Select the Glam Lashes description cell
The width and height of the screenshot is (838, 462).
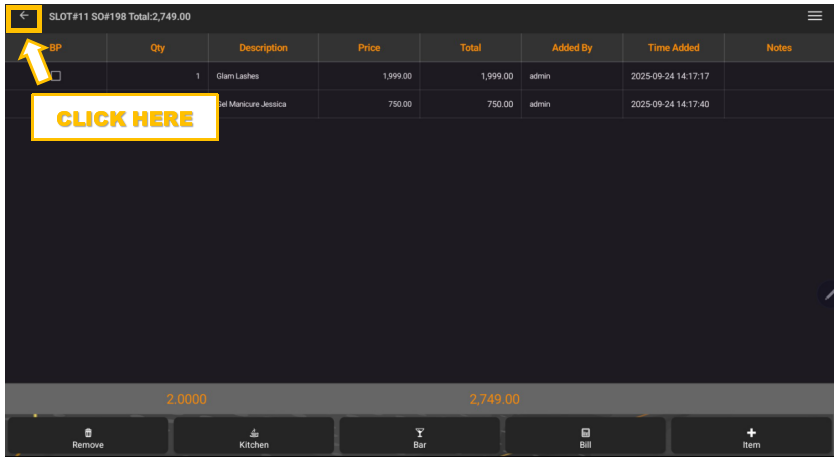coord(238,76)
